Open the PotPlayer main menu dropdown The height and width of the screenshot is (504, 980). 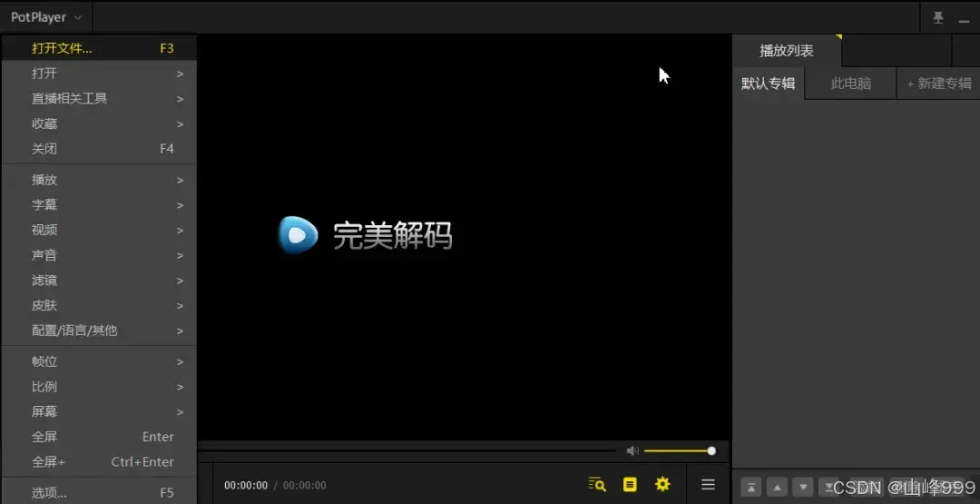tap(46, 17)
